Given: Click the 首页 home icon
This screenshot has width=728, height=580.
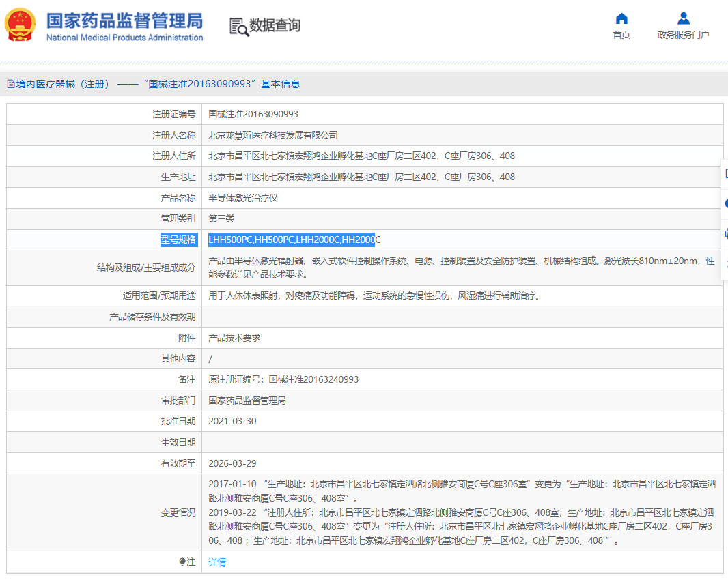Looking at the screenshot, I should pos(621,18).
